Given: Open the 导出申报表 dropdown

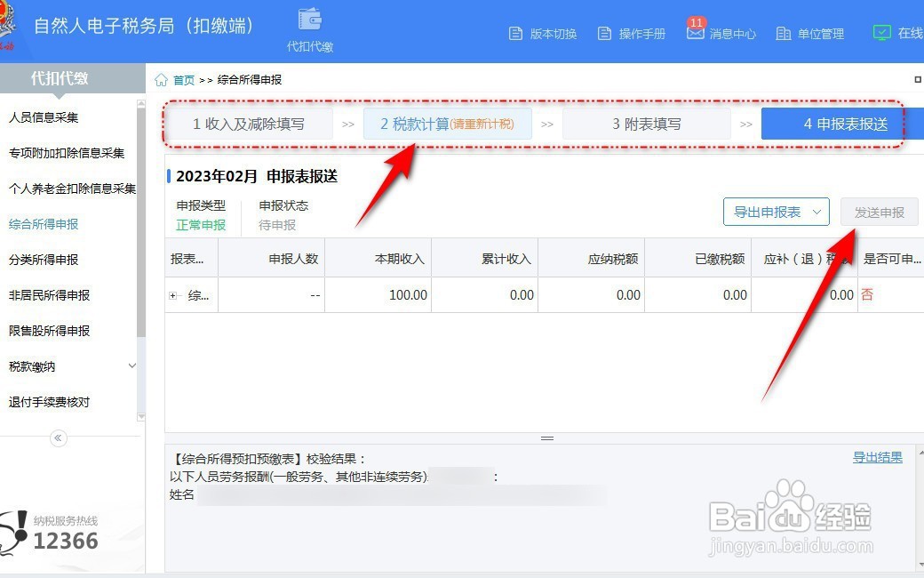Looking at the screenshot, I should [x=776, y=212].
